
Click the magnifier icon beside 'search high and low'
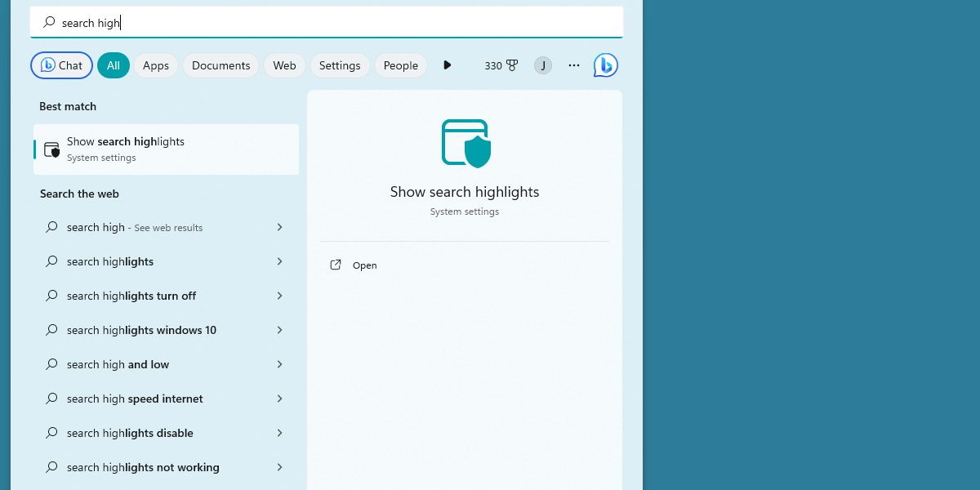pyautogui.click(x=51, y=364)
